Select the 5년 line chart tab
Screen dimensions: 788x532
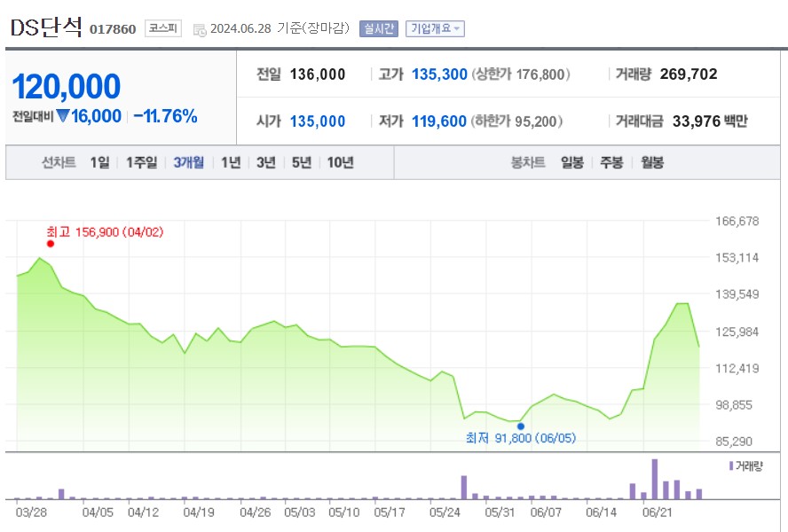point(302,162)
